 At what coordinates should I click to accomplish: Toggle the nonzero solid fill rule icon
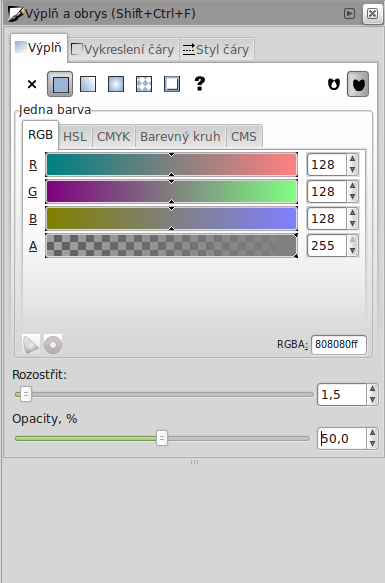[358, 84]
